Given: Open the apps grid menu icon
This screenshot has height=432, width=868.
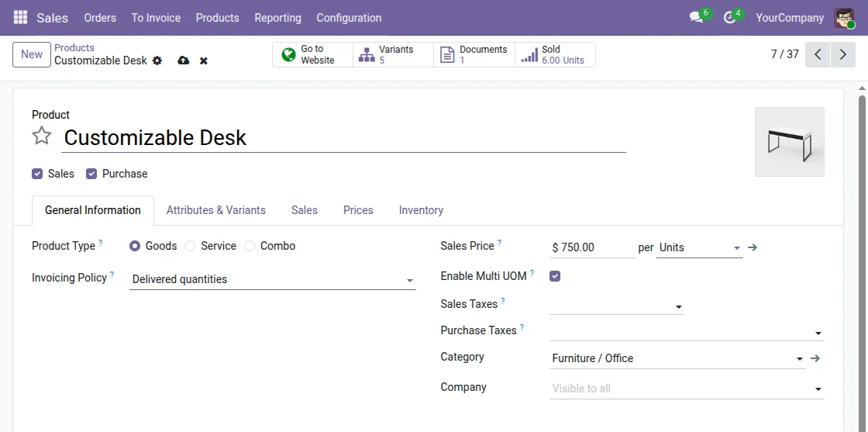Looking at the screenshot, I should click(20, 17).
